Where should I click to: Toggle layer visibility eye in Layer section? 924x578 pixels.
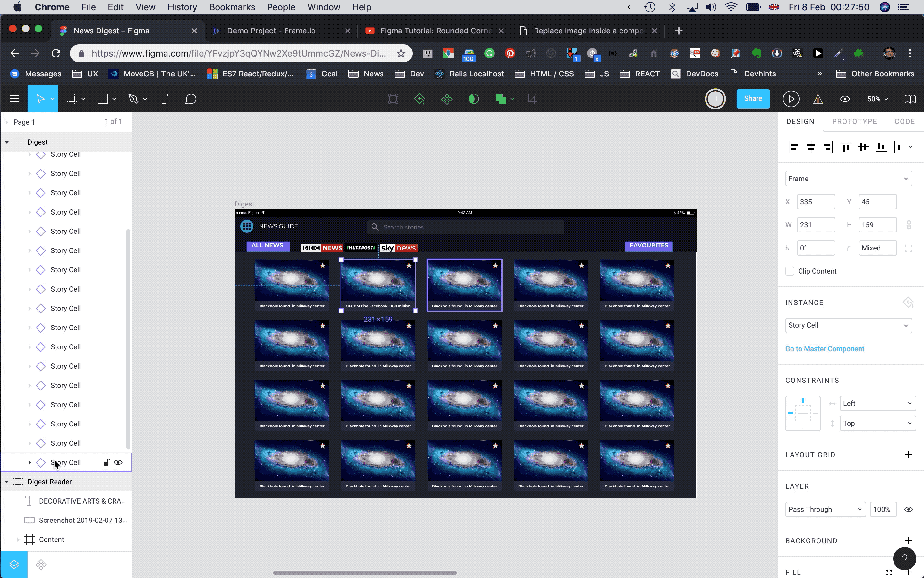[x=909, y=509]
